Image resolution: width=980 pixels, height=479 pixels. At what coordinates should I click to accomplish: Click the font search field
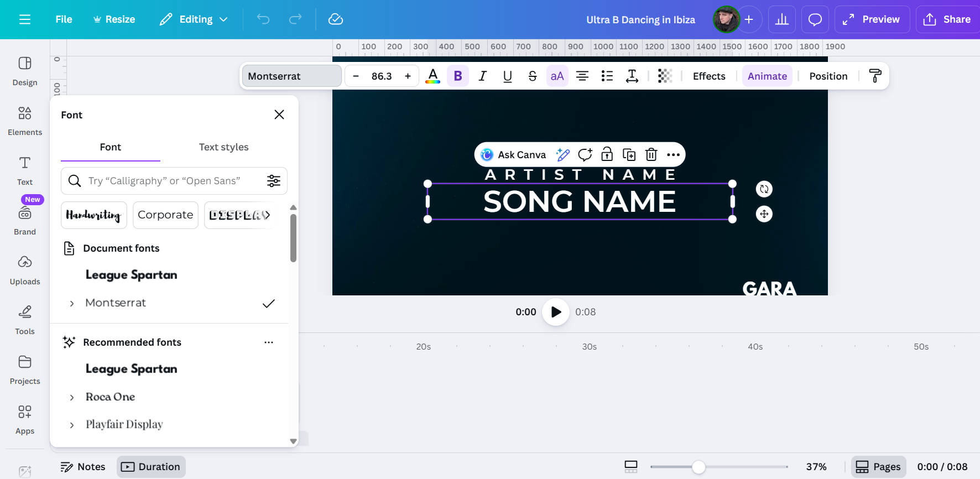click(x=174, y=181)
